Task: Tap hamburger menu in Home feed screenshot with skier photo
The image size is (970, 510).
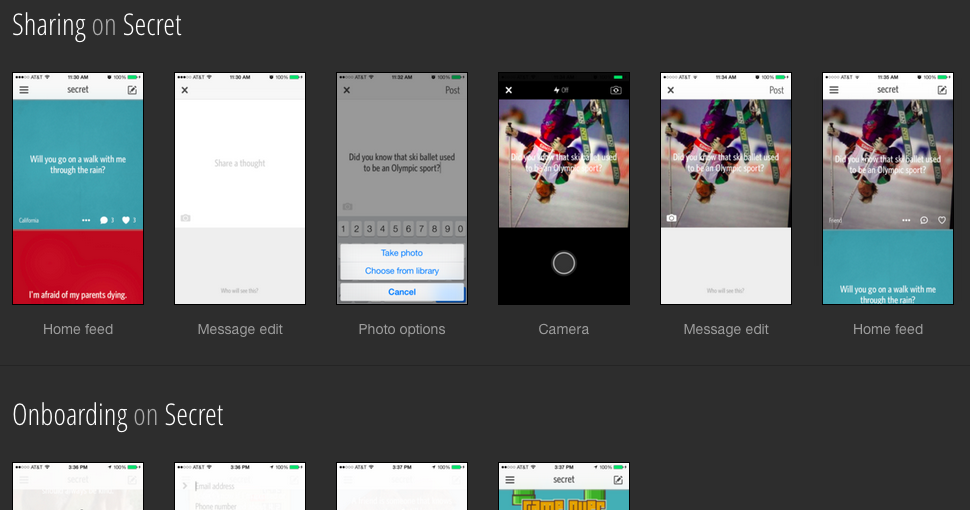Action: pos(834,90)
